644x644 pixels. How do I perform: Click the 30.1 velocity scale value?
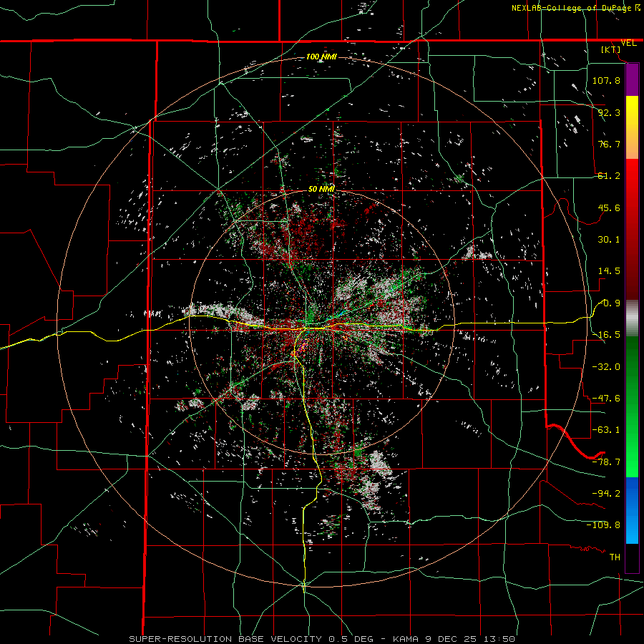[609, 240]
